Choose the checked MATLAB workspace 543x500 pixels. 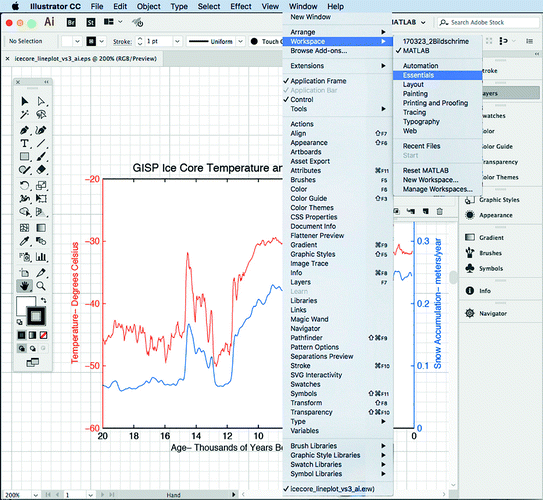click(x=438, y=51)
